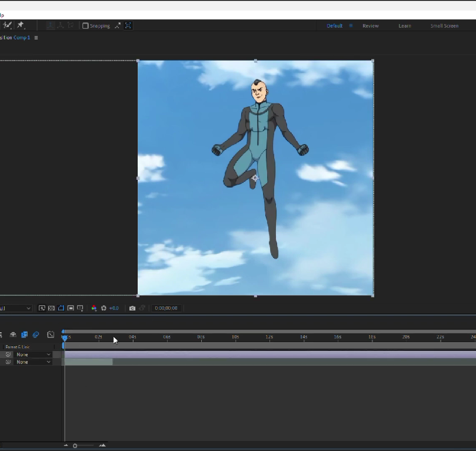Click the timeline zoom in icon

coord(102,446)
